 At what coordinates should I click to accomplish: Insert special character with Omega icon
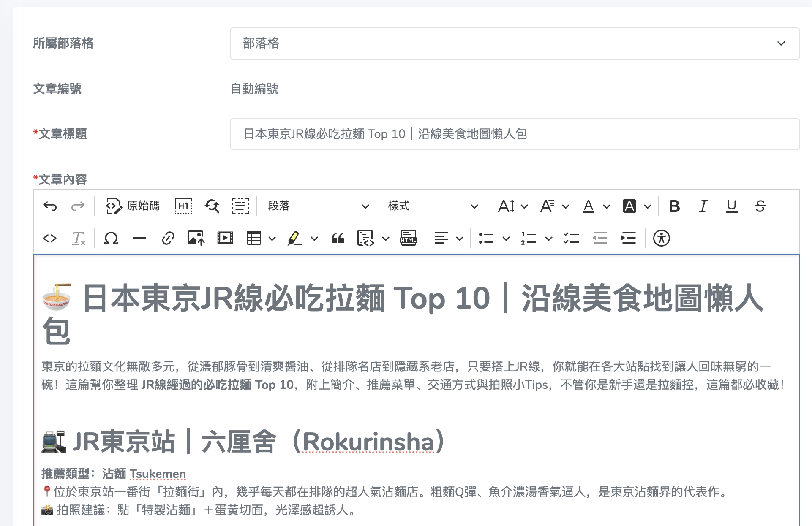(x=111, y=238)
